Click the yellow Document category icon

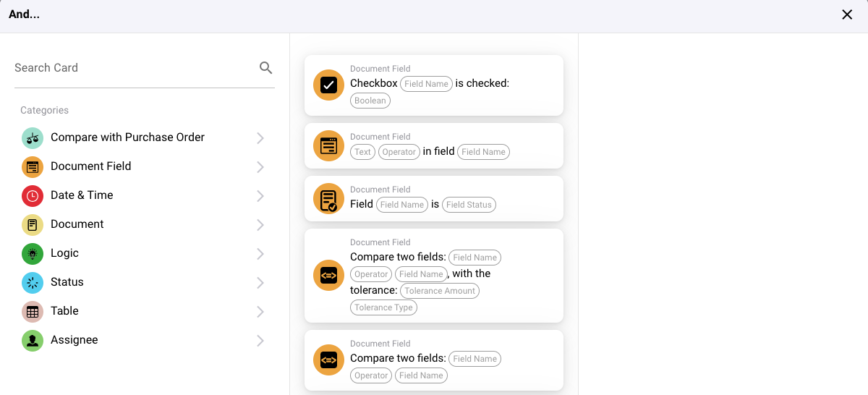coord(33,225)
